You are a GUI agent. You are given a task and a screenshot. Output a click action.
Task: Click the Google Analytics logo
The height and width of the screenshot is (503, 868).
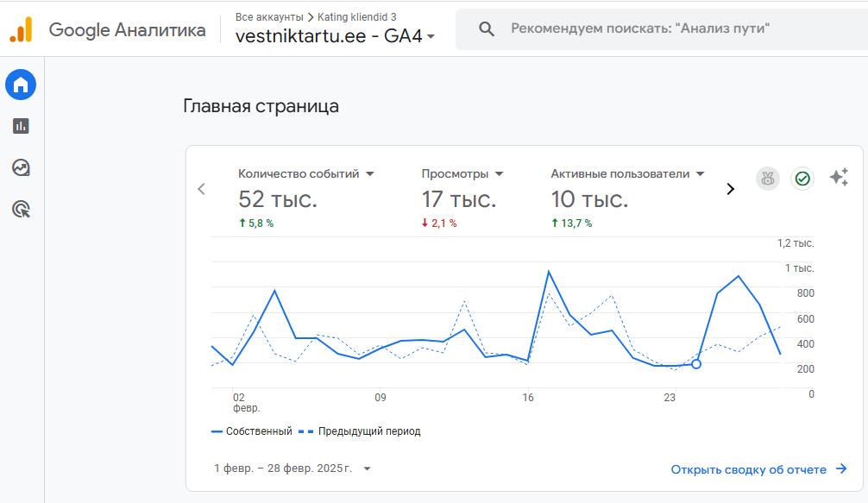click(21, 29)
